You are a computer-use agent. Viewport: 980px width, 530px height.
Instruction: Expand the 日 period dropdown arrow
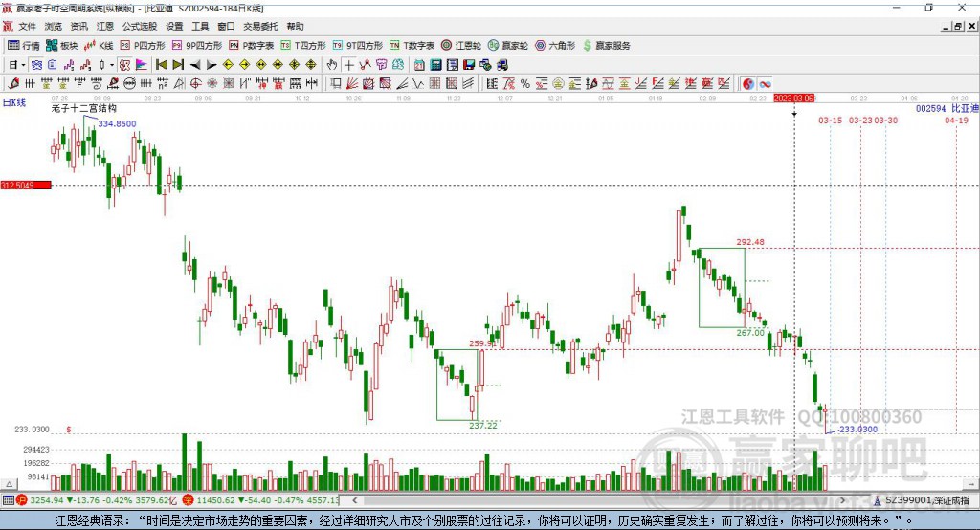click(x=23, y=65)
